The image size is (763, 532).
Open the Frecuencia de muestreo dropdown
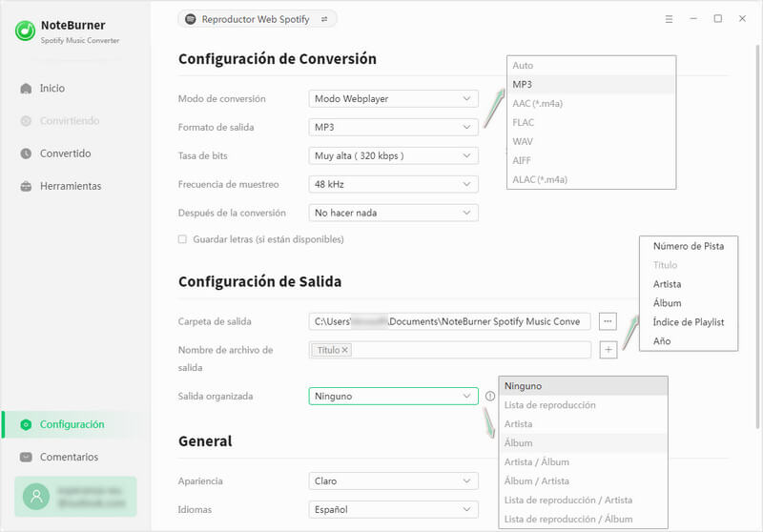[x=393, y=184]
